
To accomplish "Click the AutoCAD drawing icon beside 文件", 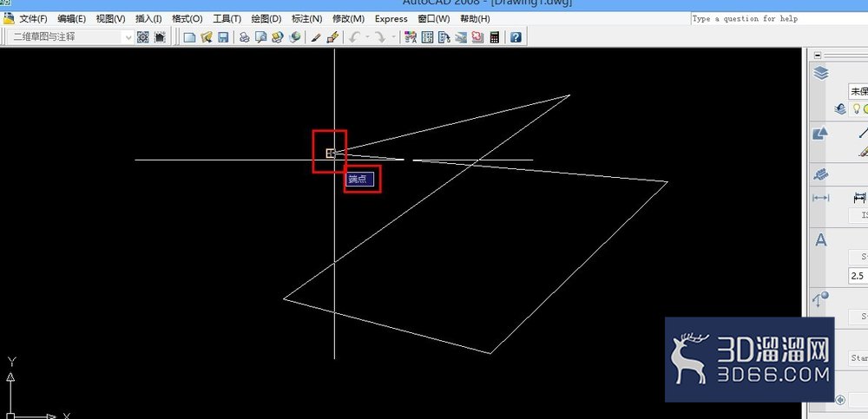I will click(x=9, y=19).
